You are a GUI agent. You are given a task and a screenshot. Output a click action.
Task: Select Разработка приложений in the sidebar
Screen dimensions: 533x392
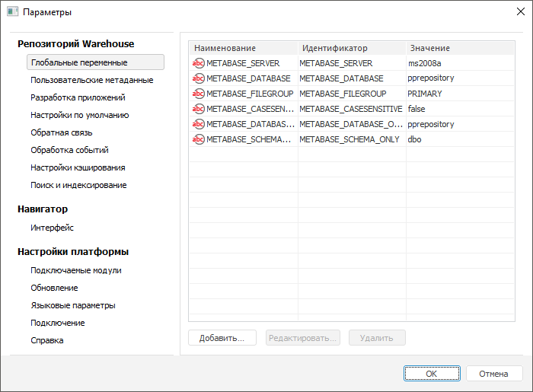coord(78,97)
